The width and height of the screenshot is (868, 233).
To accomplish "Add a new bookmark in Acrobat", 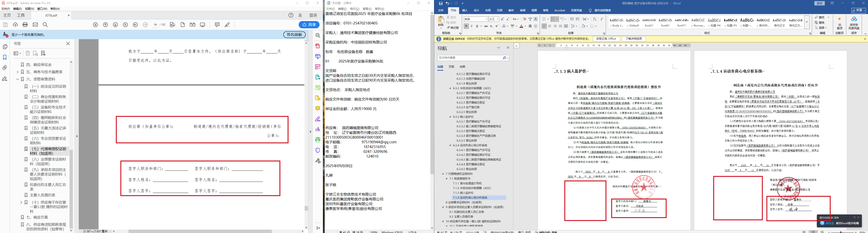I will pos(35,53).
